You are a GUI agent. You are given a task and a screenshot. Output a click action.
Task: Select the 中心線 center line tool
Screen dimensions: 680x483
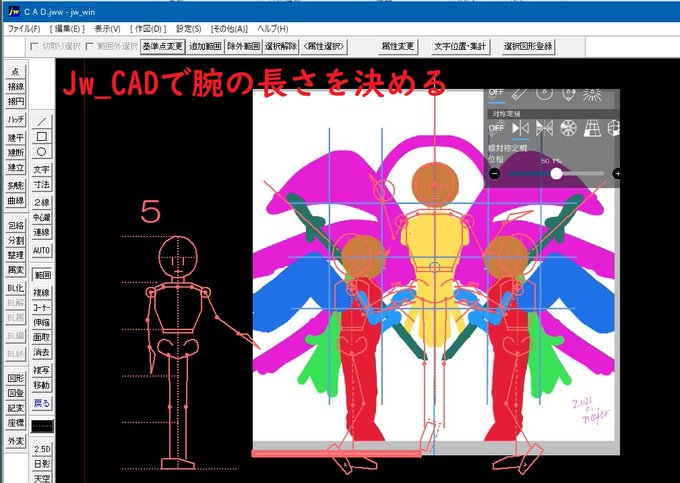tap(42, 217)
